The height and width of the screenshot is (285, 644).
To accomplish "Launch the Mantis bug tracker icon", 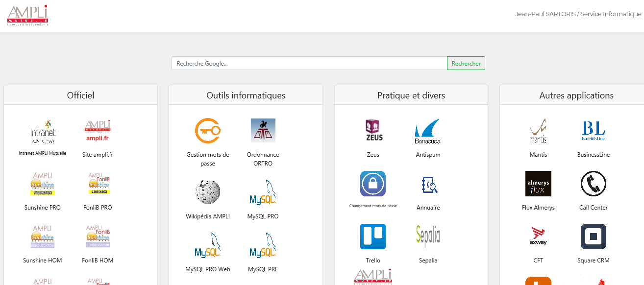I will (538, 131).
